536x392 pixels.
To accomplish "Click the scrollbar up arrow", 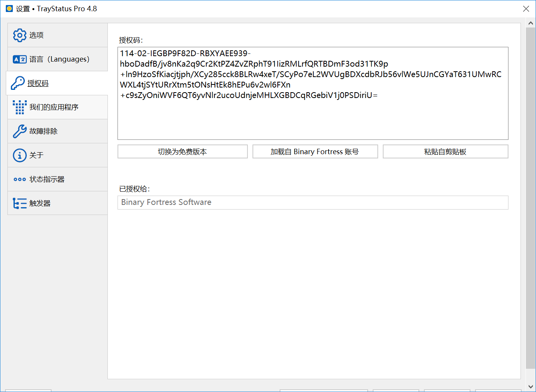I will coord(531,23).
